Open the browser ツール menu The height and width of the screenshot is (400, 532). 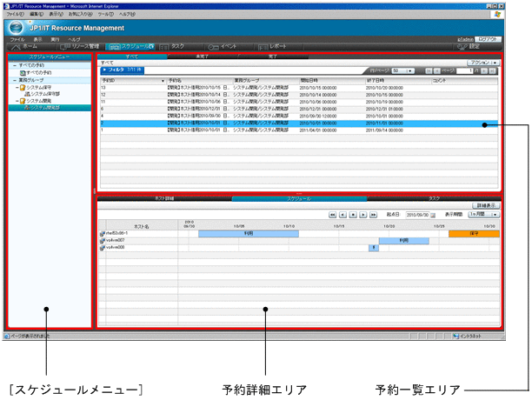pyautogui.click(x=106, y=14)
